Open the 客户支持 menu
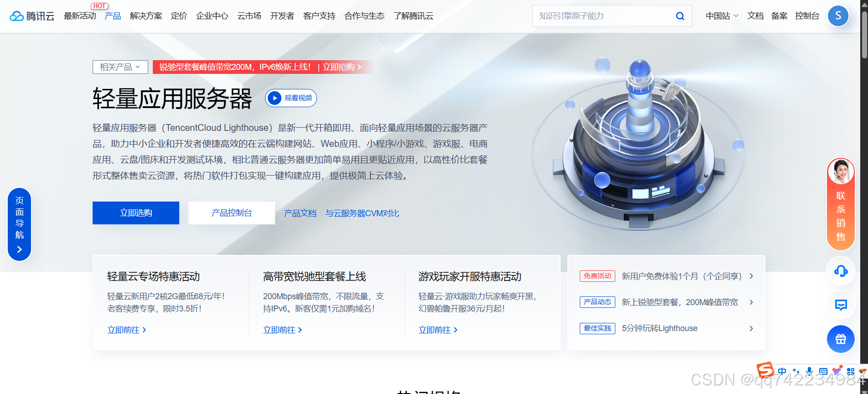The height and width of the screenshot is (394, 868). (319, 16)
